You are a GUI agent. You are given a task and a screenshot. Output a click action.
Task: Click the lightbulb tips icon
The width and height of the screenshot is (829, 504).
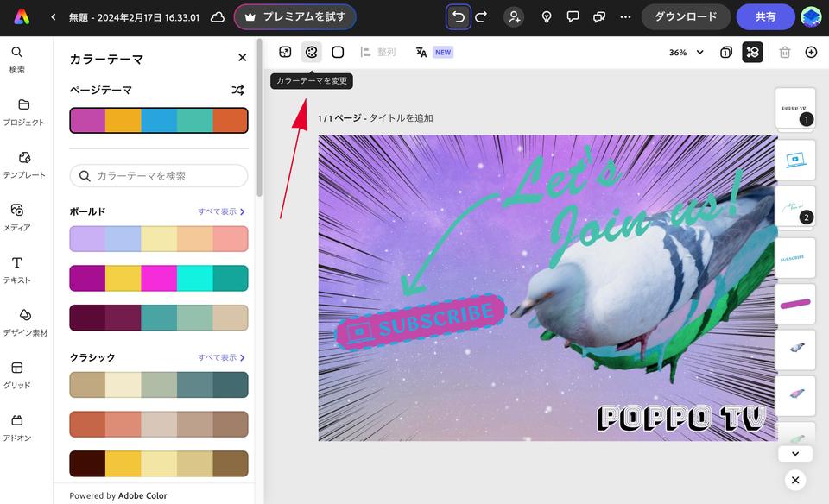[x=546, y=16]
